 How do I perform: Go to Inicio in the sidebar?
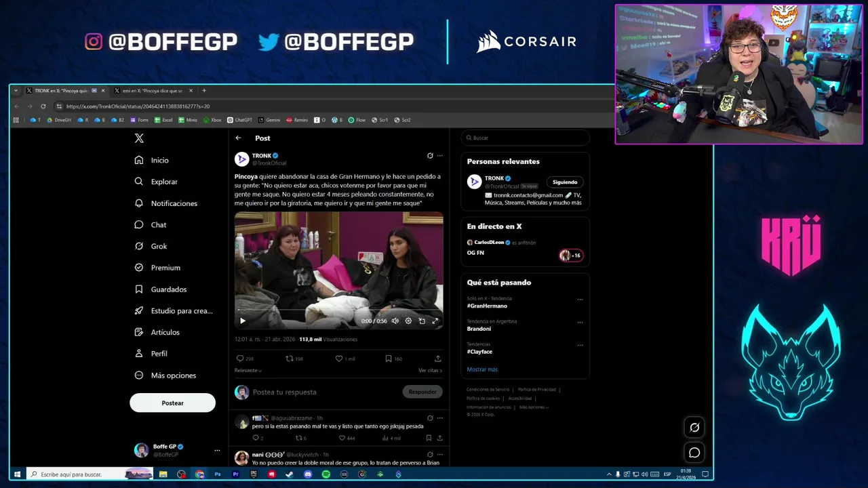pyautogui.click(x=151, y=160)
